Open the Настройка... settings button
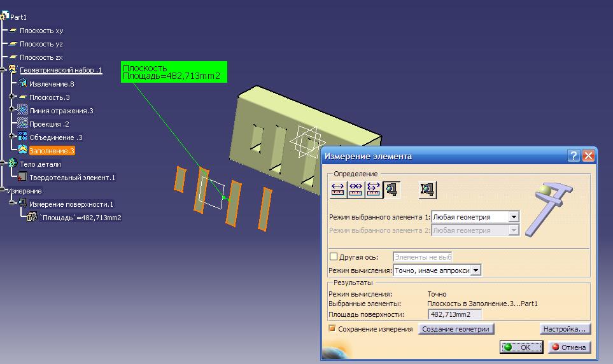The width and height of the screenshot is (613, 364). [x=565, y=329]
